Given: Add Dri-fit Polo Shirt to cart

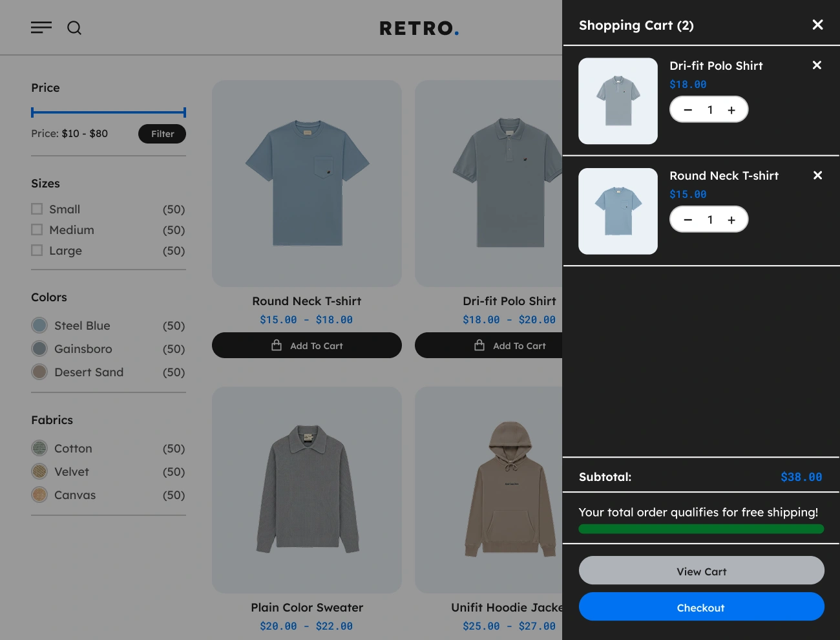Looking at the screenshot, I should coord(488,345).
